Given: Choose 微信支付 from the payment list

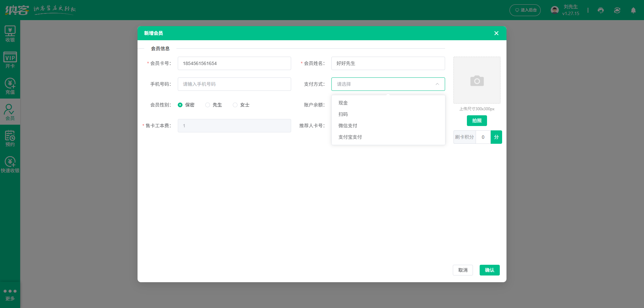Looking at the screenshot, I should pyautogui.click(x=348, y=126).
